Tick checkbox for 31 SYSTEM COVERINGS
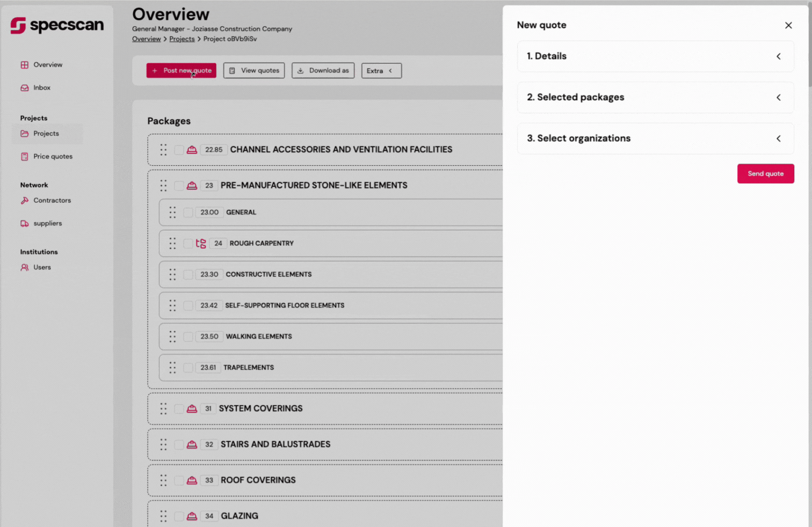This screenshot has width=812, height=527. 179,409
